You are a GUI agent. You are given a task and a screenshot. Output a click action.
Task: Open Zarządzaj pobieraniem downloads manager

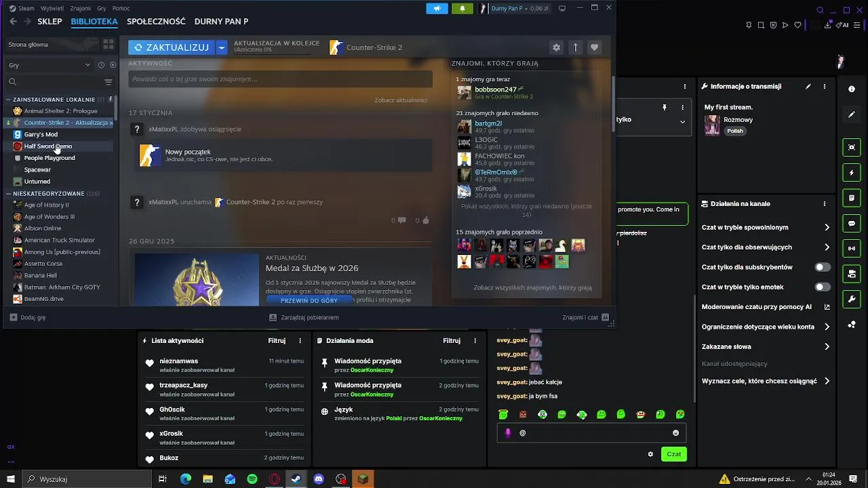click(304, 317)
